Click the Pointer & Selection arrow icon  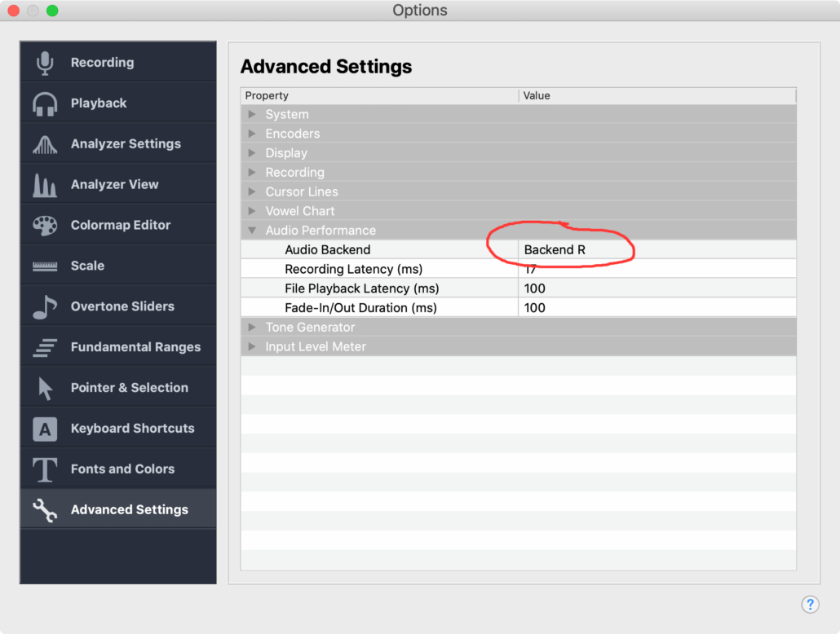coord(44,387)
